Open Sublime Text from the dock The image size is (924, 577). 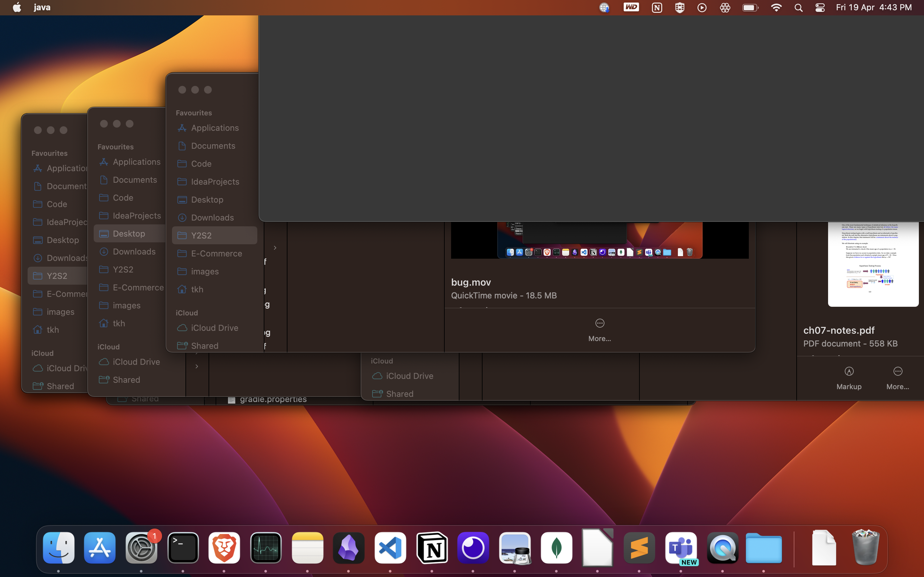(x=639, y=548)
